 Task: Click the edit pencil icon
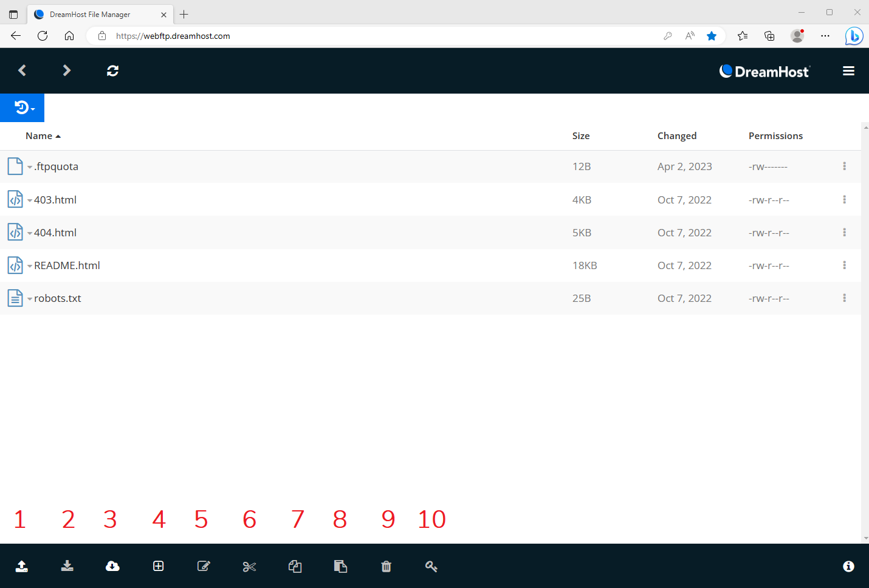[204, 566]
